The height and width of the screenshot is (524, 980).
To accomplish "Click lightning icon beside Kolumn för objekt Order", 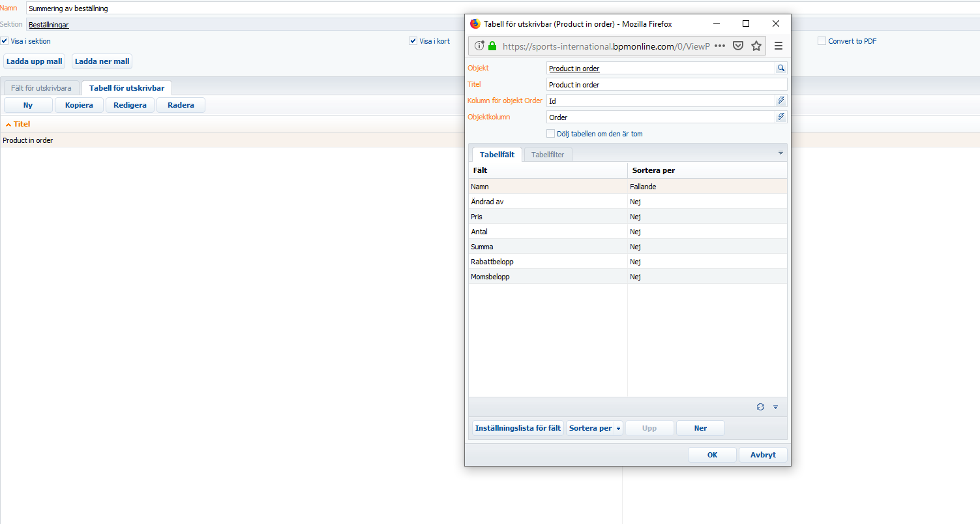I will click(x=780, y=100).
